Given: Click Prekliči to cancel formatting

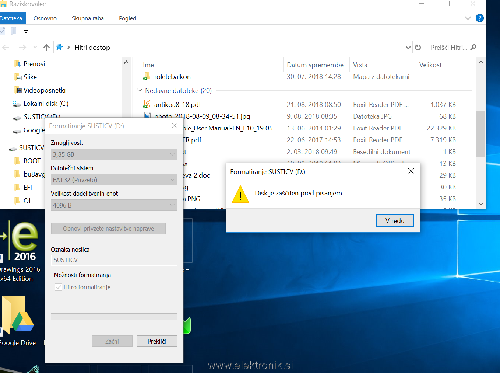Looking at the screenshot, I should tap(157, 341).
